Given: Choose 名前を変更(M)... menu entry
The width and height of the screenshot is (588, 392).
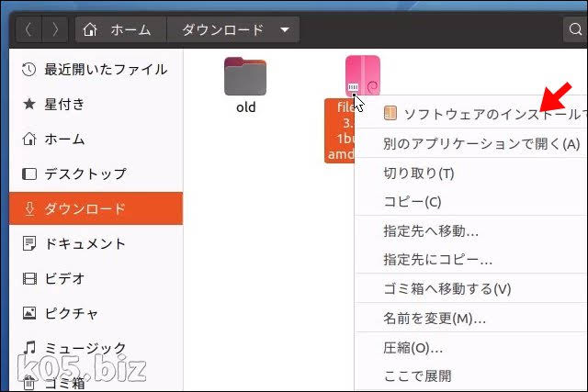Looking at the screenshot, I should pos(471,319).
